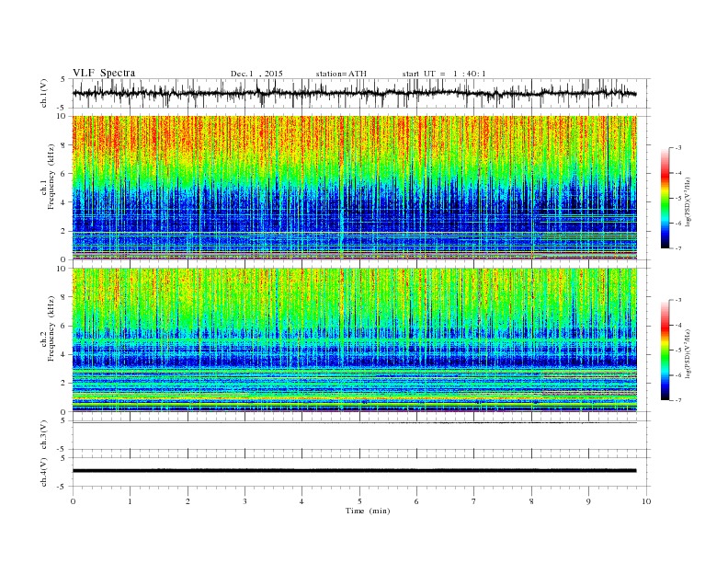
Task: Click the ch.2 spectrogram color bar
Action: pos(665,350)
